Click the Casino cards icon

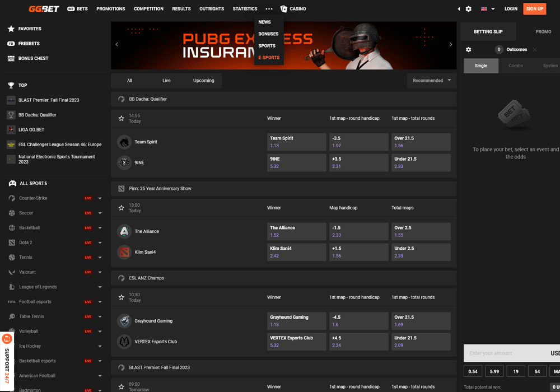click(x=283, y=8)
